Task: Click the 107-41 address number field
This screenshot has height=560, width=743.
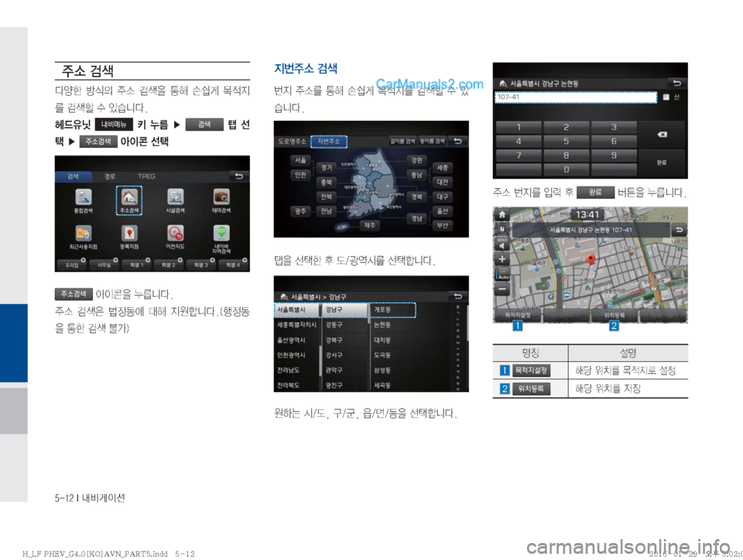Action: click(576, 97)
